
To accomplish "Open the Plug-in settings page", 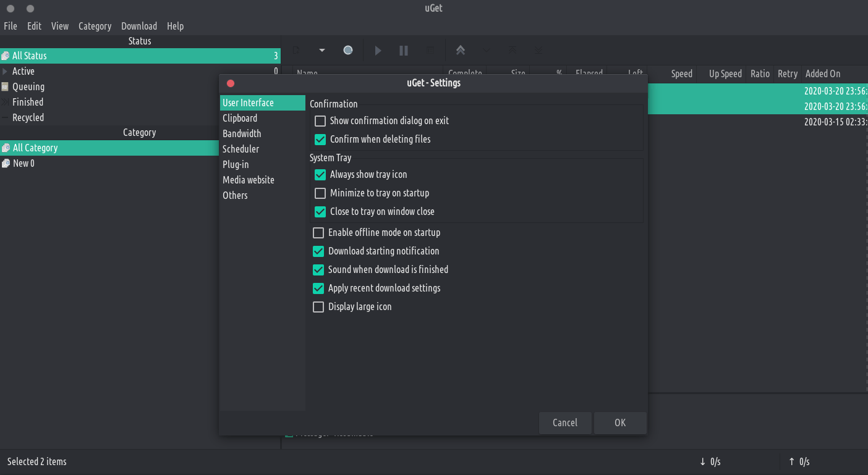I will click(x=263, y=164).
